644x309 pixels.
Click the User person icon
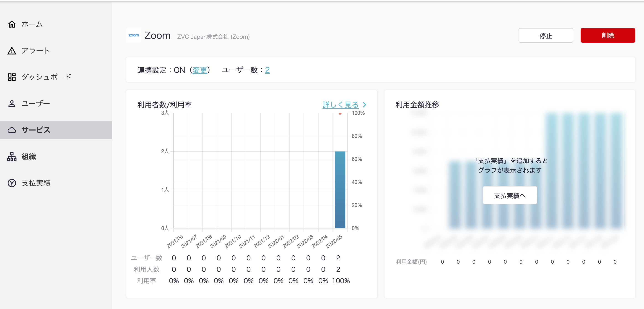point(12,104)
